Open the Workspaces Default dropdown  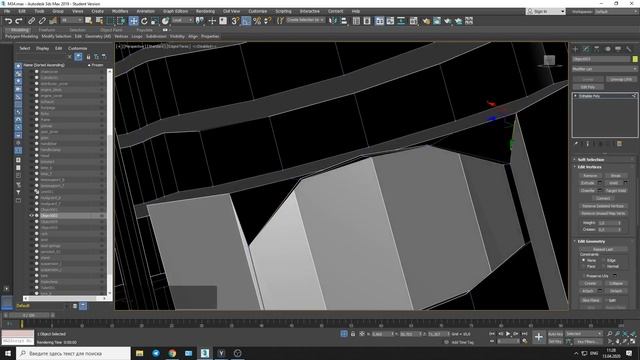(x=616, y=11)
